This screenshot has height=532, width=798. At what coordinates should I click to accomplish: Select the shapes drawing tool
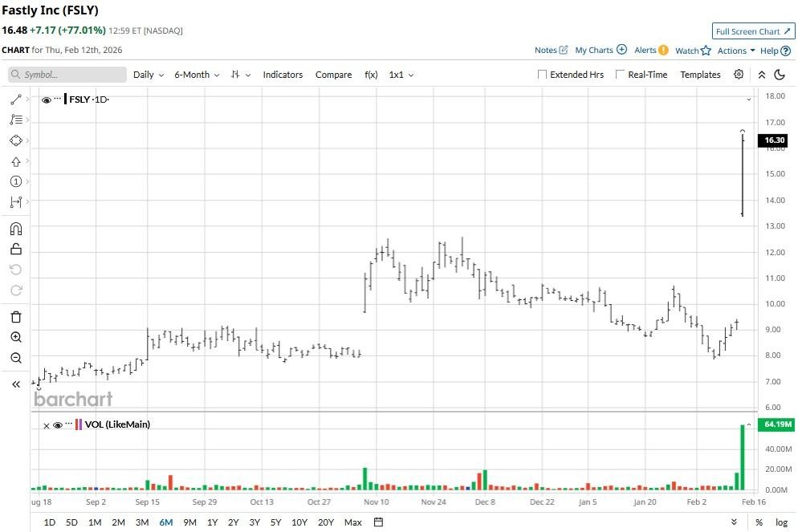(x=16, y=140)
